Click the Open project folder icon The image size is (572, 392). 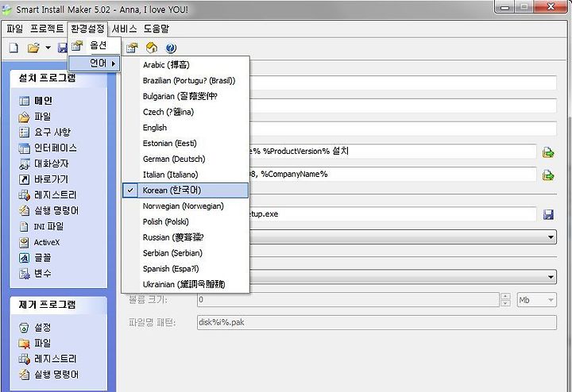[33, 48]
